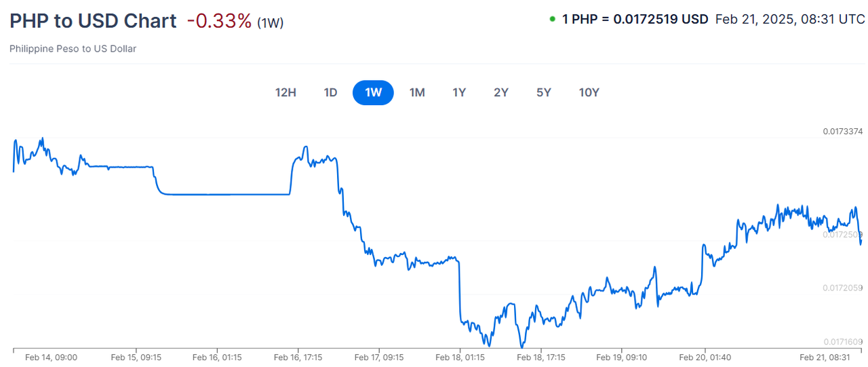Click the green live status dot
Image resolution: width=868 pixels, height=367 pixels.
[553, 19]
